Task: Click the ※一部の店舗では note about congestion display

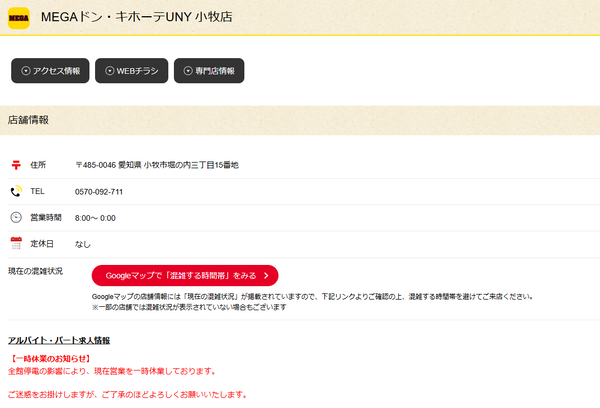Action: (189, 307)
